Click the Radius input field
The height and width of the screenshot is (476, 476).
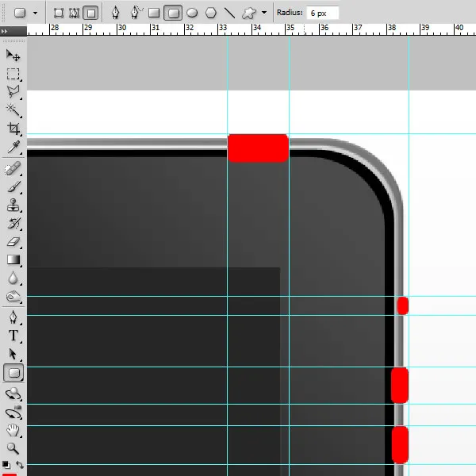[x=323, y=13]
